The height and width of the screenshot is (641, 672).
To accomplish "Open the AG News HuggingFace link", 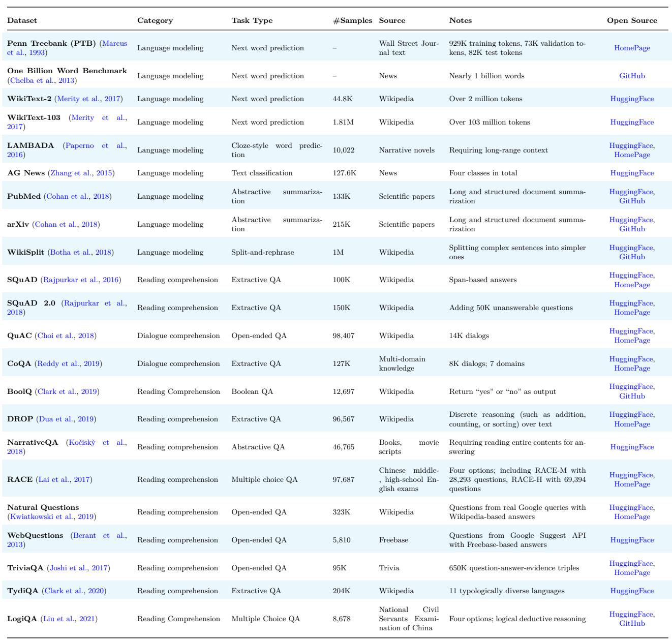I will coord(632,173).
